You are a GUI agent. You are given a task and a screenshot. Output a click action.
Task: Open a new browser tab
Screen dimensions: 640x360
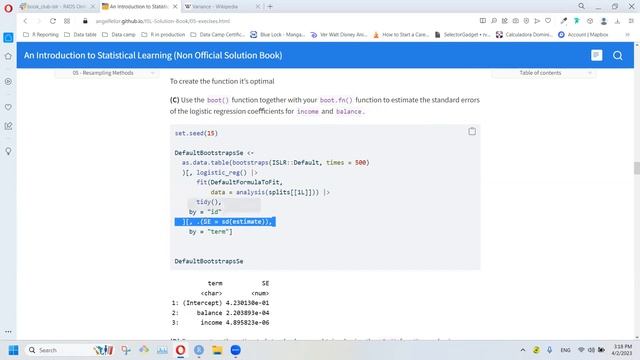click(x=270, y=7)
